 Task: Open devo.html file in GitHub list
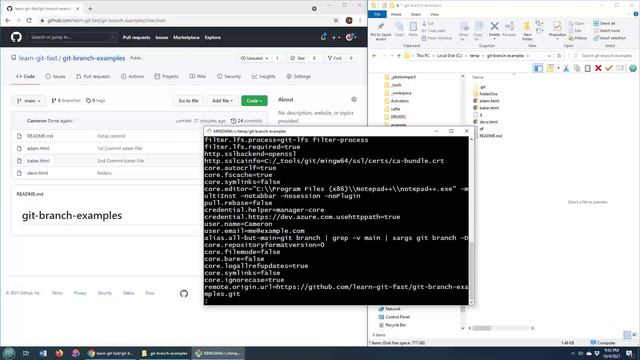(x=38, y=173)
